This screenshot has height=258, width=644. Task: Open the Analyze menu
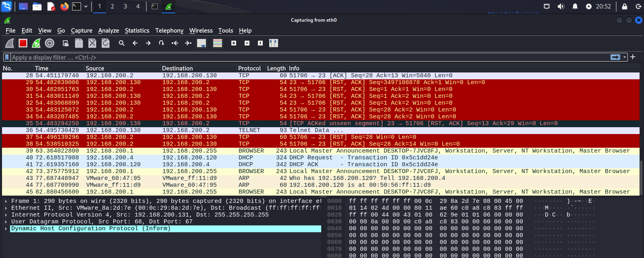coord(108,31)
